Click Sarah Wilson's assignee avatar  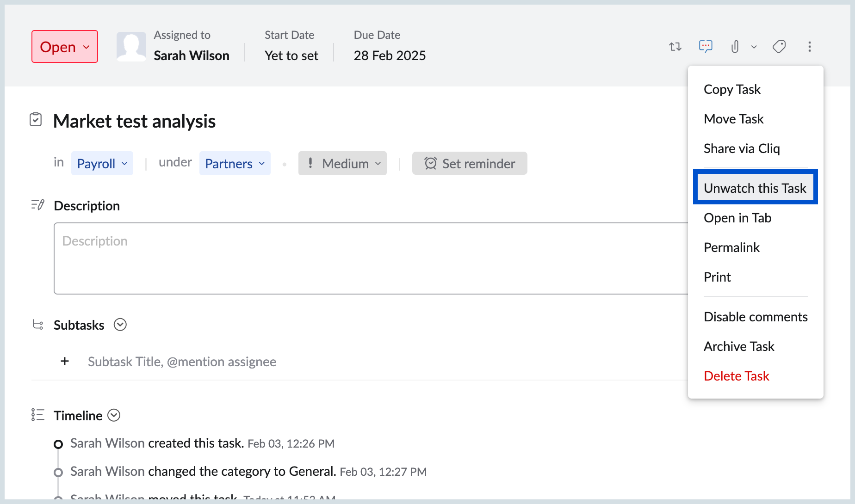coord(131,47)
